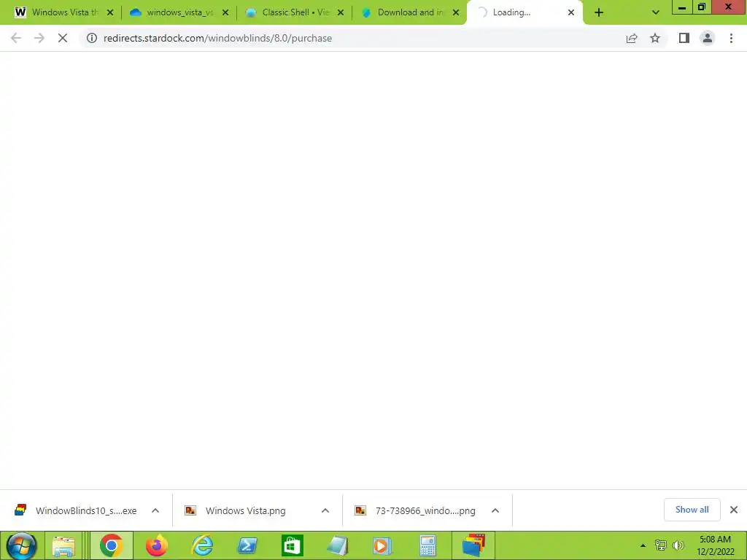Open a new tab with plus button
The image size is (747, 560).
tap(599, 13)
